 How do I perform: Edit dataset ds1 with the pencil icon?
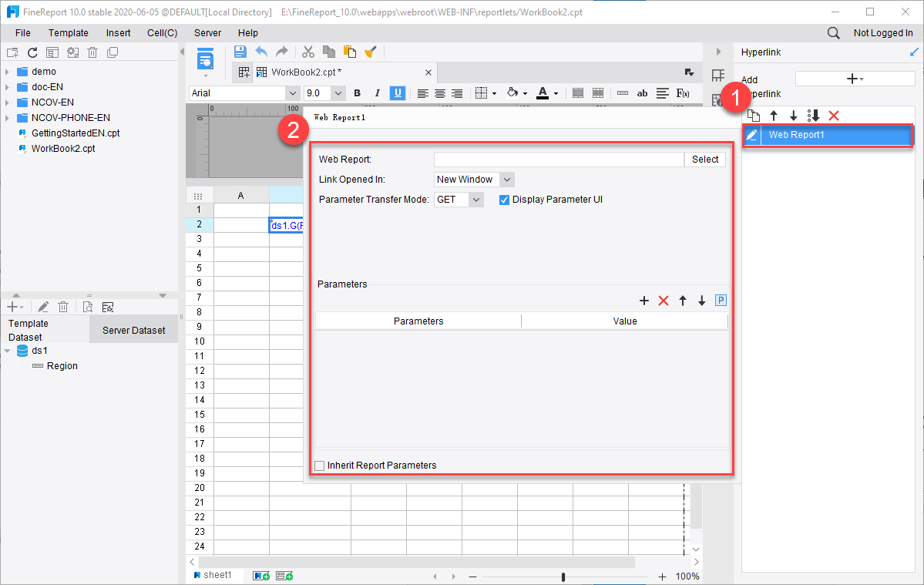[43, 306]
